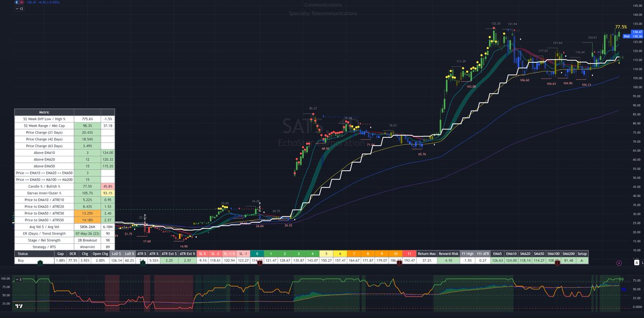Click the 85.37 high price label
This screenshot has width=644, height=318.
point(314,109)
